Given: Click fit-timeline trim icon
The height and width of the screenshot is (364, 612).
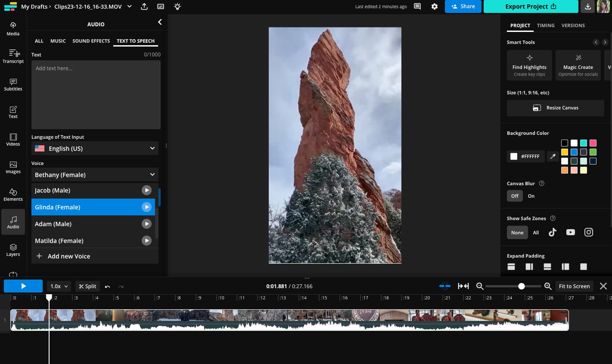Looking at the screenshot, I should click(463, 286).
